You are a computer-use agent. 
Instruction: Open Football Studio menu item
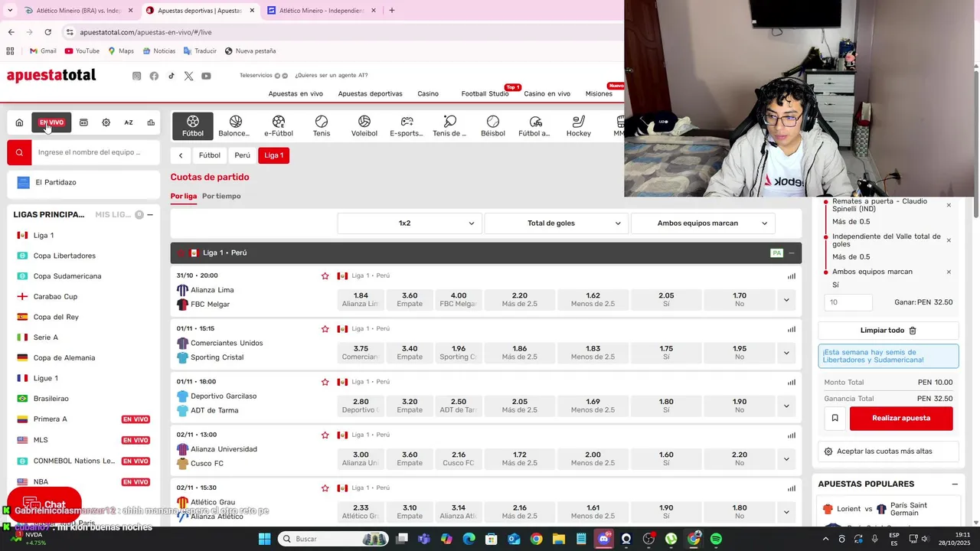[485, 93]
